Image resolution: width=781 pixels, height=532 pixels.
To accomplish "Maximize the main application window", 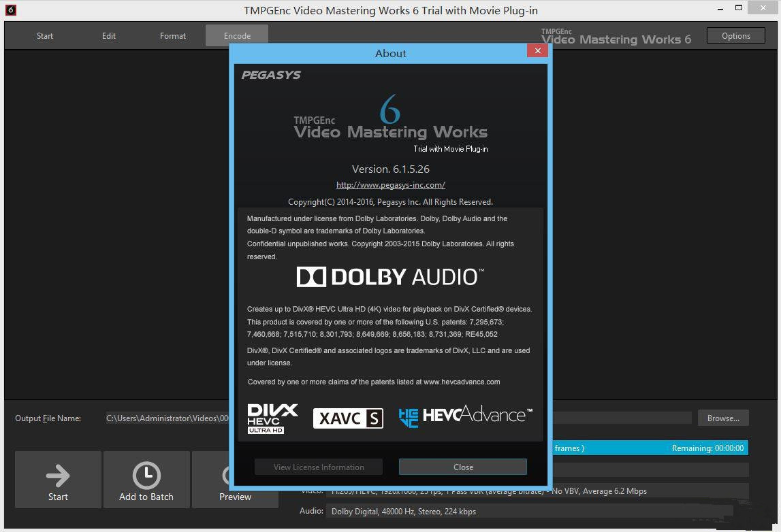I will 739,8.
